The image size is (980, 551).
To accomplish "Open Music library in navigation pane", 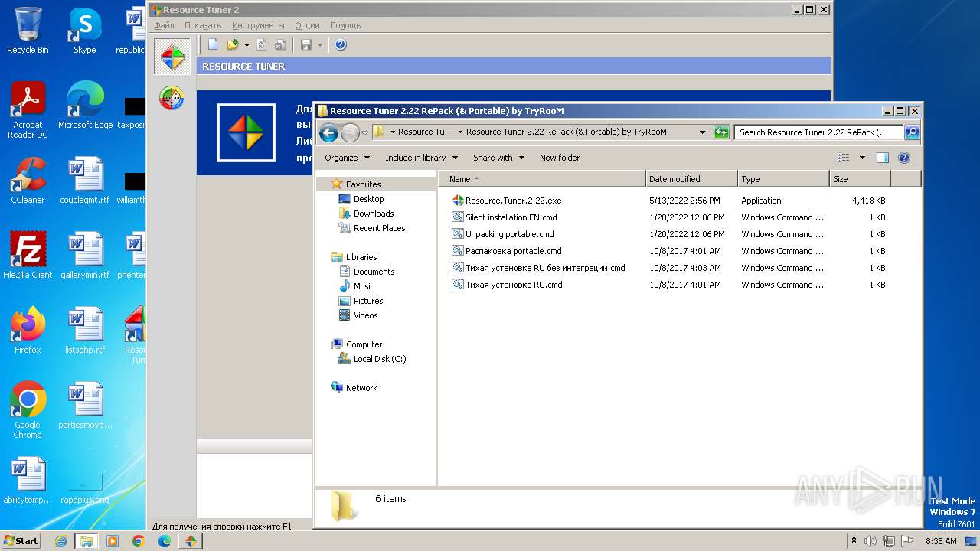I will (x=364, y=286).
